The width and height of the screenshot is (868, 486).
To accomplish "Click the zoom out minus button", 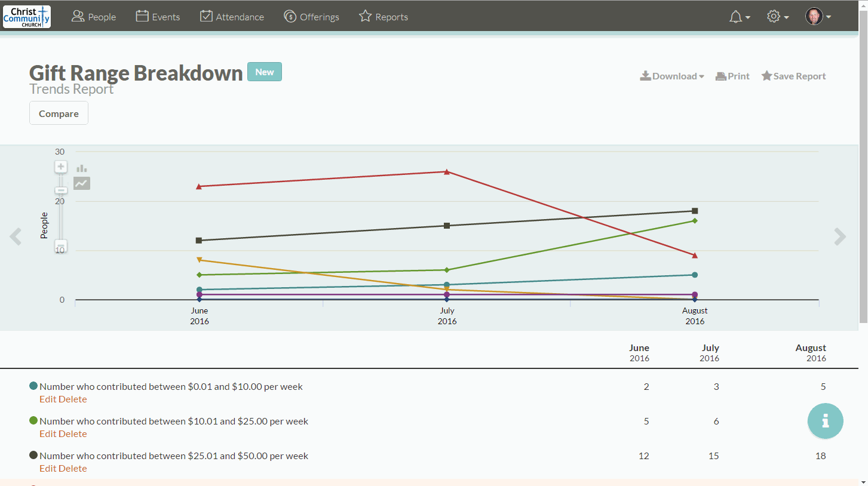I will 61,190.
